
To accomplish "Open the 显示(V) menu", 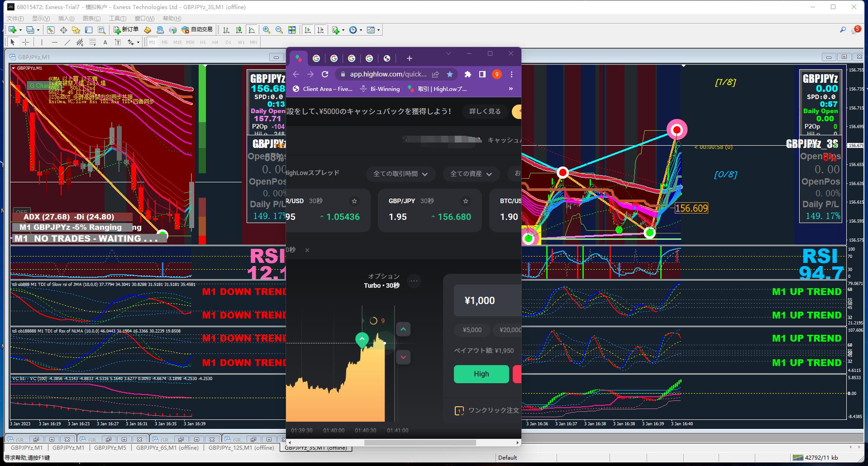I will [41, 19].
